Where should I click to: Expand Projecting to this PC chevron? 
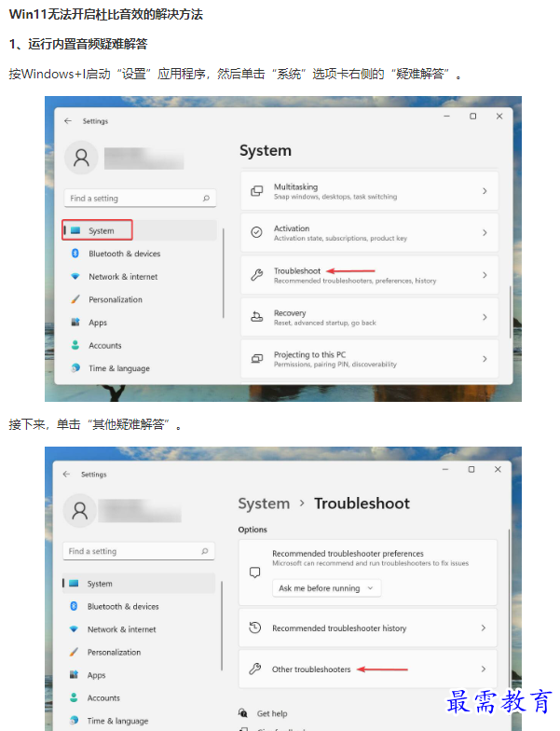pyautogui.click(x=485, y=358)
